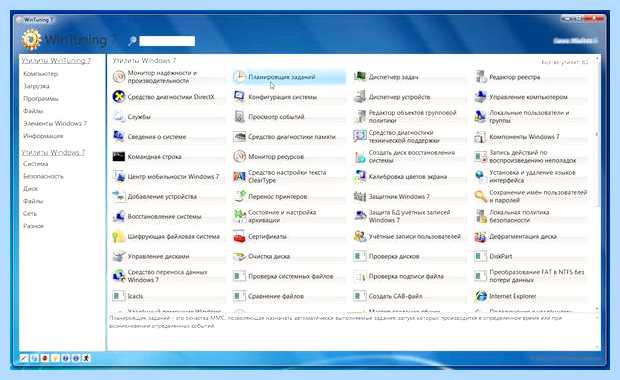Open Создать CAB-файл
Viewport: 620px width, 380px height.
point(409,296)
